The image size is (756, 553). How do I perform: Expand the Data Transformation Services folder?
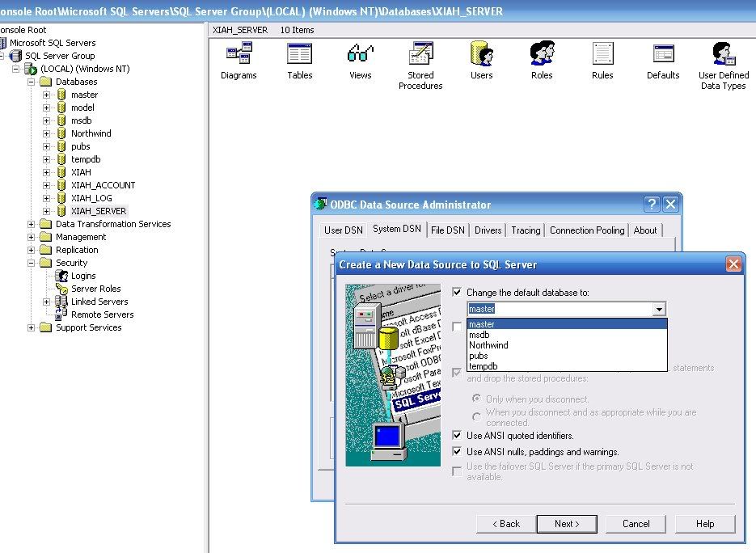pyautogui.click(x=32, y=224)
